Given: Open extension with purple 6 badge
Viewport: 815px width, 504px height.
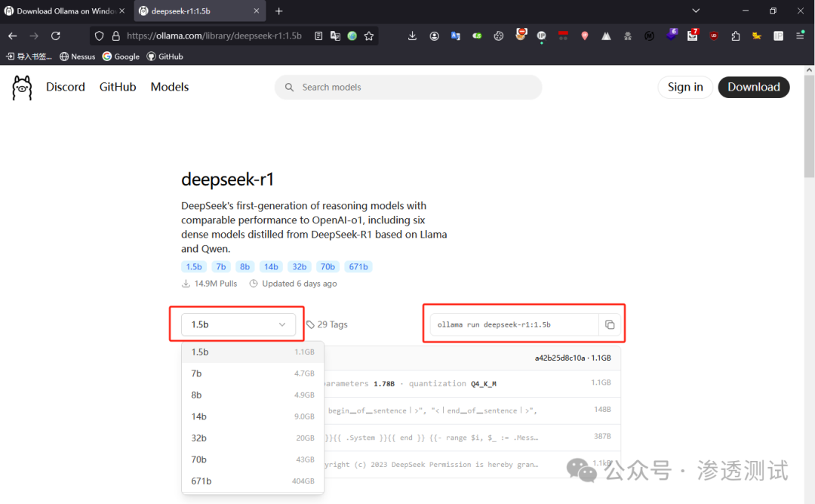Looking at the screenshot, I should pos(672,35).
